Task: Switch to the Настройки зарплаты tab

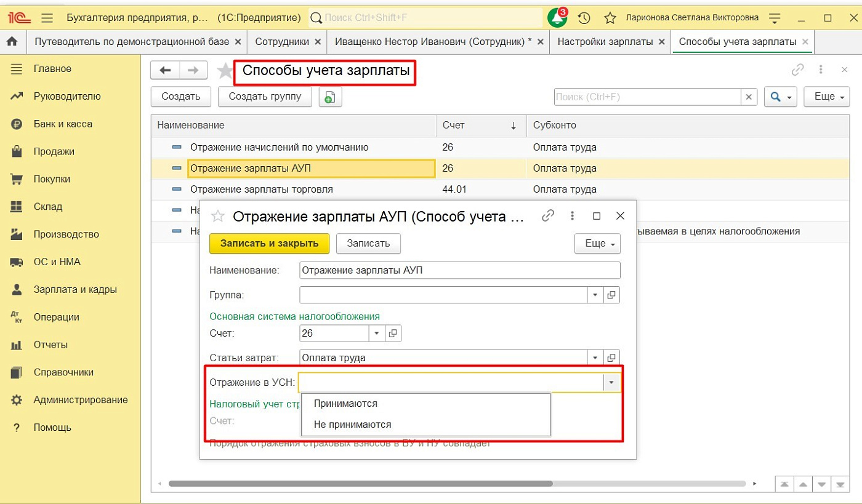Action: pyautogui.click(x=605, y=42)
